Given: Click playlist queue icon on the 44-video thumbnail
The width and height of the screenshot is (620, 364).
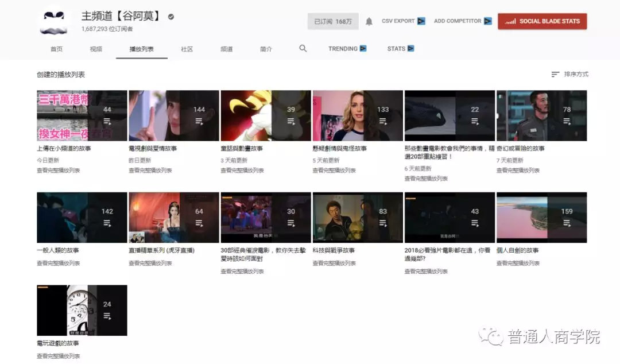Looking at the screenshot, I should pos(107,122).
